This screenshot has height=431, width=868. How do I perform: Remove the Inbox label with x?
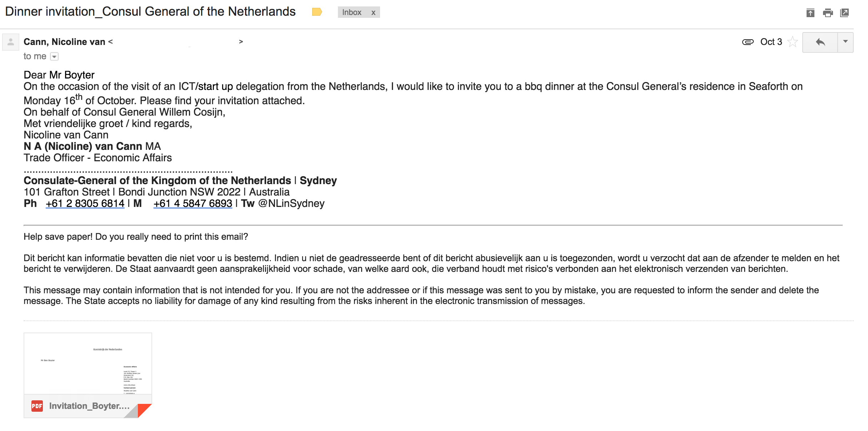(x=373, y=12)
